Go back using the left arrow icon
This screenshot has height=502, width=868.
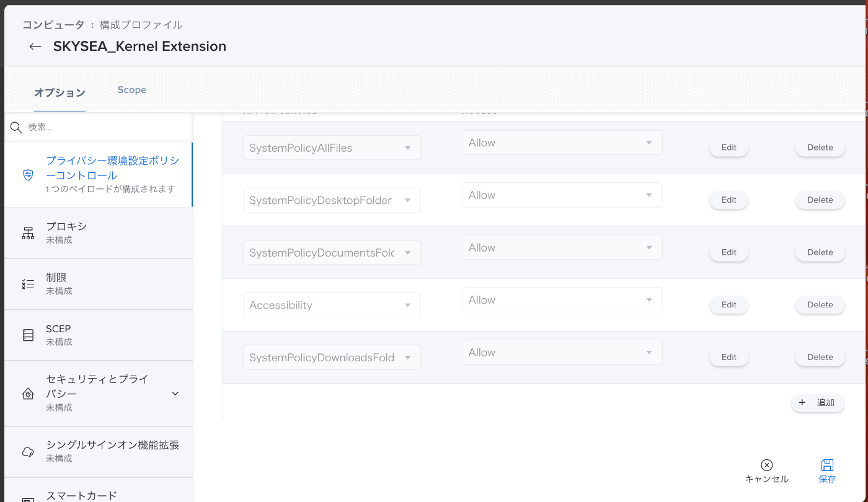tap(35, 46)
